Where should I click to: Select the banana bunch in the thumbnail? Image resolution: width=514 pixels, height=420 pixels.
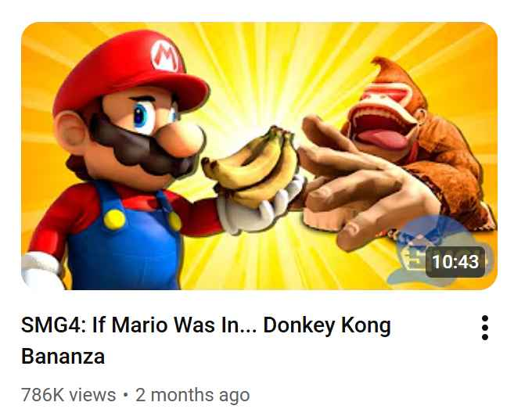251,166
